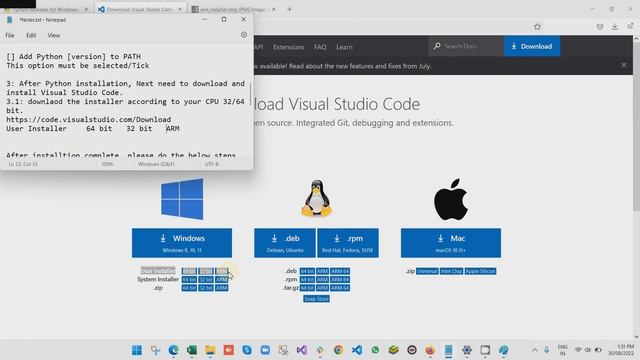Open a new browser tab
Screen dimensions: 640x360
click(x=289, y=9)
